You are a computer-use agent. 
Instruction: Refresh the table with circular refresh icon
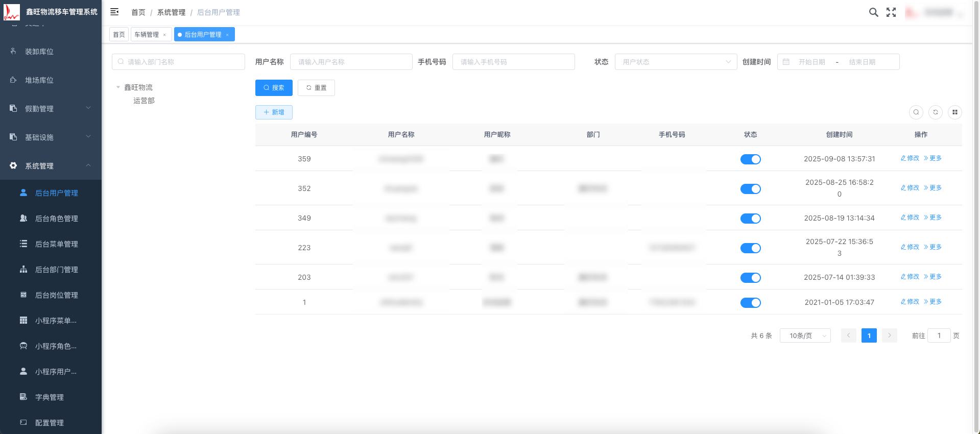tap(936, 112)
